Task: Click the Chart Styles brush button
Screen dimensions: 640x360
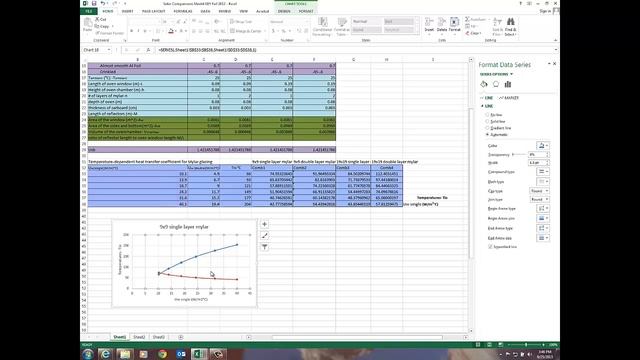Action: click(x=264, y=236)
